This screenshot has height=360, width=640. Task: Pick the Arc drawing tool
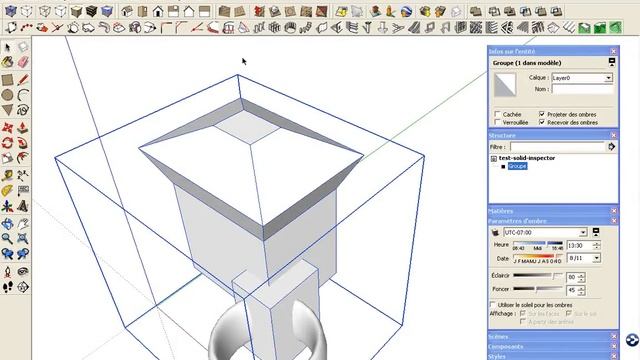click(x=23, y=95)
